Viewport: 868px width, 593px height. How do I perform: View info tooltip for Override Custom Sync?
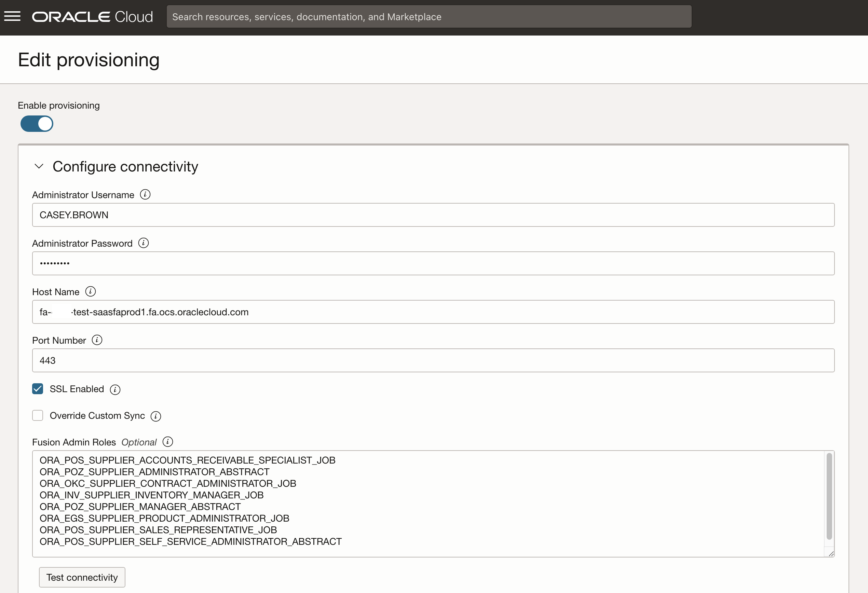(155, 416)
